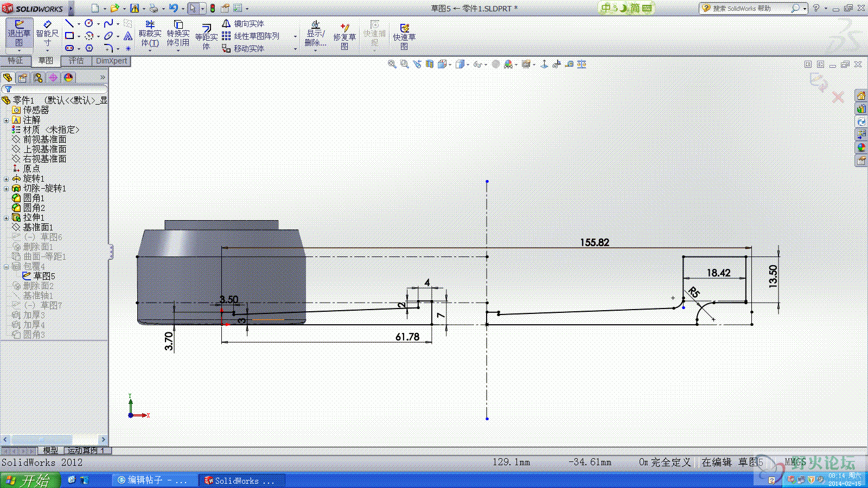This screenshot has height=488, width=868.
Task: Select 草图5 in the feature tree
Action: 39,276
